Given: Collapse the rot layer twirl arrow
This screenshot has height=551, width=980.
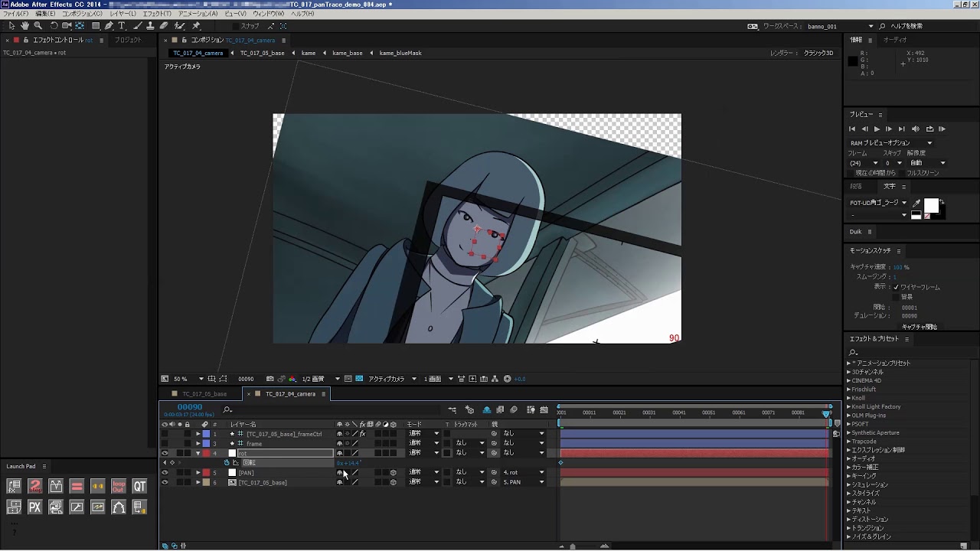Looking at the screenshot, I should (x=198, y=453).
